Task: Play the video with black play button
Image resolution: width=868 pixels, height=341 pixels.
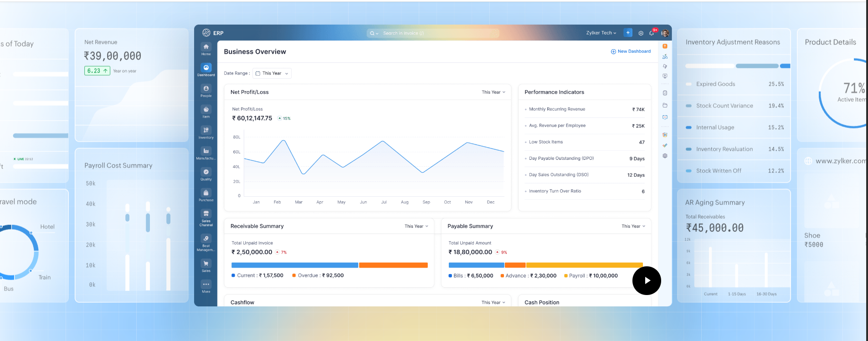Action: point(647,280)
